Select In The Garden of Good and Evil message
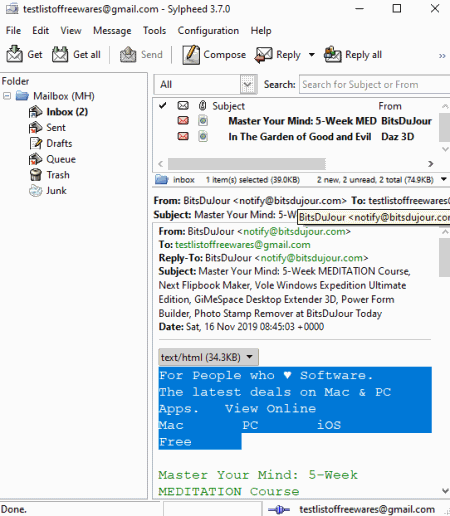This screenshot has width=450, height=516. (300, 137)
